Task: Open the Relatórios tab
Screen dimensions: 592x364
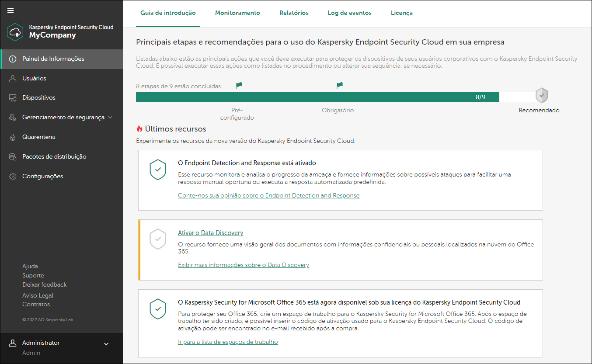Action: (x=294, y=13)
